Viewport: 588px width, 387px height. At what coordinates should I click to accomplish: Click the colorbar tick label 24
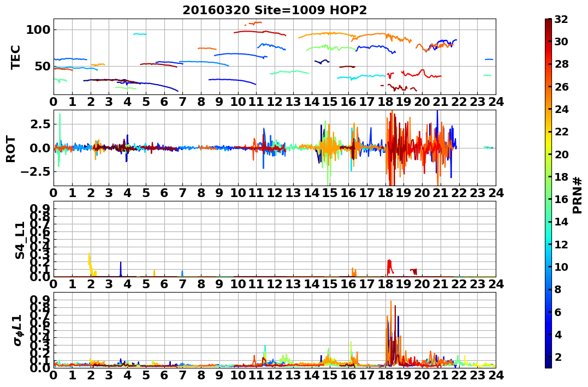coord(561,109)
